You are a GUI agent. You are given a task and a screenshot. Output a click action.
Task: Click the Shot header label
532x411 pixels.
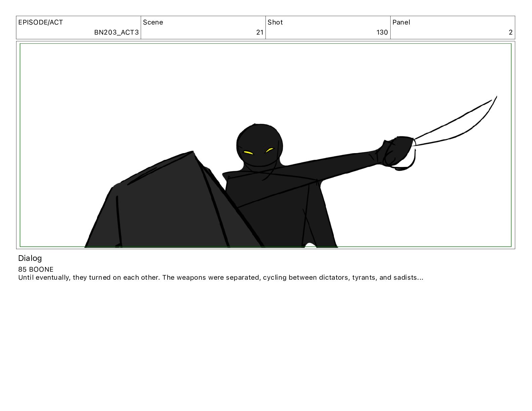point(275,22)
